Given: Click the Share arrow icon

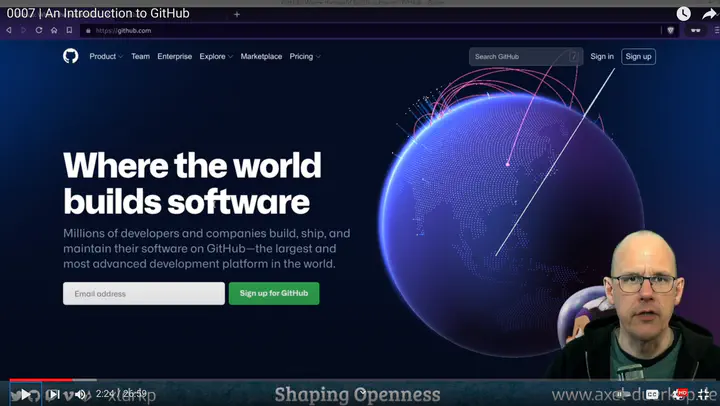Looking at the screenshot, I should click(x=709, y=14).
